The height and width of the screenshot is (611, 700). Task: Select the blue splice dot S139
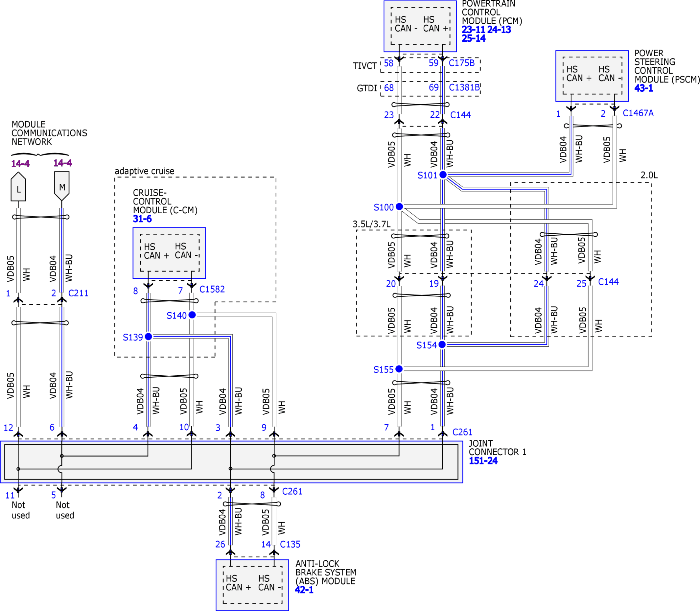click(148, 337)
